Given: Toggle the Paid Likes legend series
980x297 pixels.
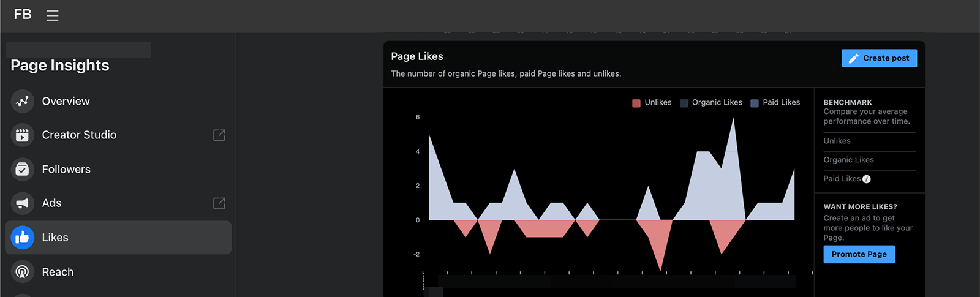Looking at the screenshot, I should (x=775, y=103).
